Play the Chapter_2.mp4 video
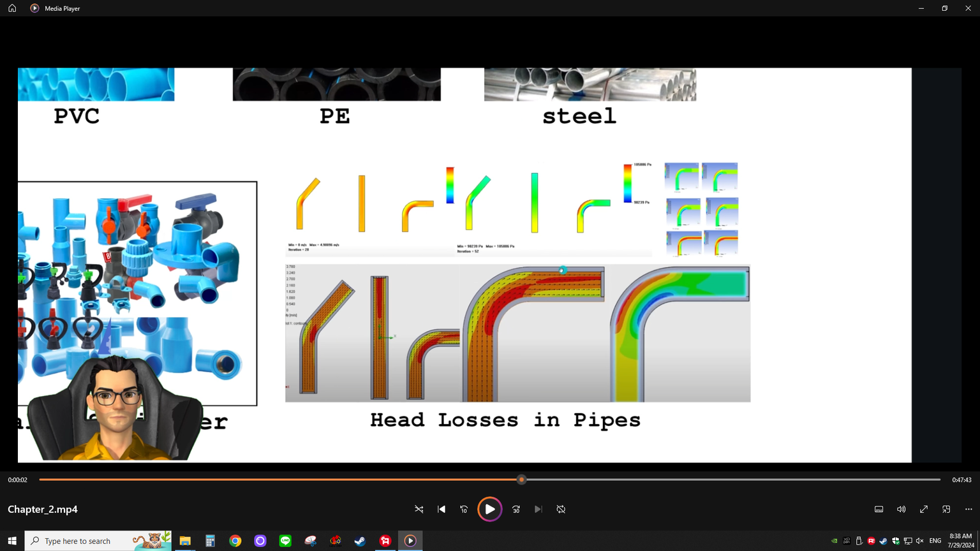Screen dimensions: 980x551 (x=489, y=509)
